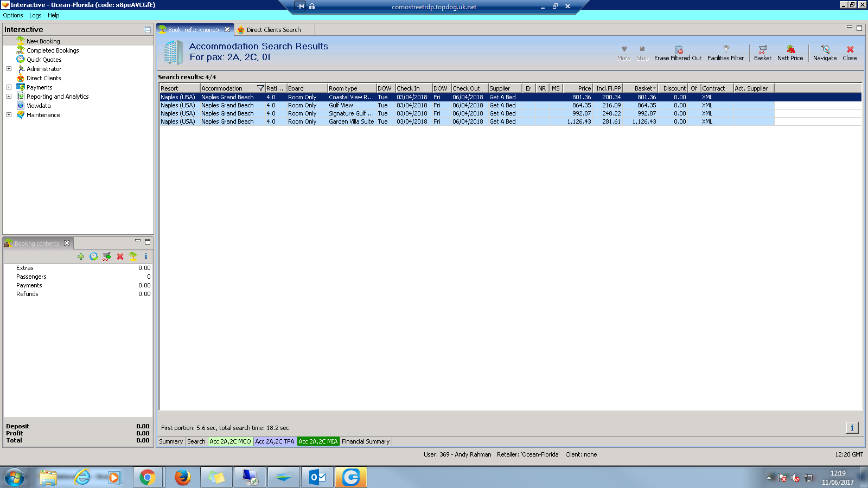This screenshot has height=488, width=868.
Task: Minimize the Interactive navigation panel
Action: click(x=148, y=30)
